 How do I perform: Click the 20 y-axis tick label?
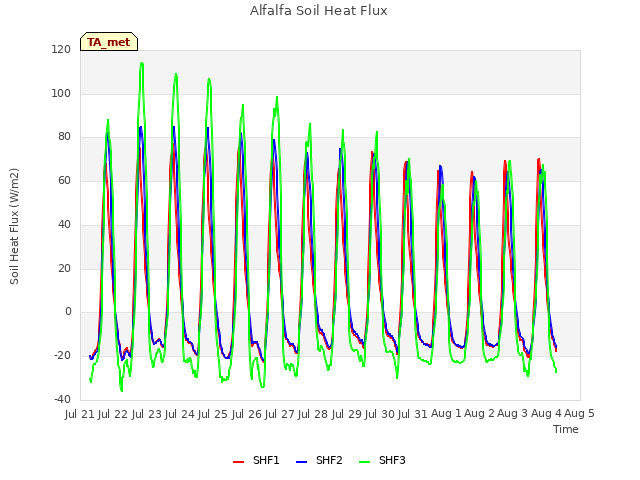tap(64, 269)
